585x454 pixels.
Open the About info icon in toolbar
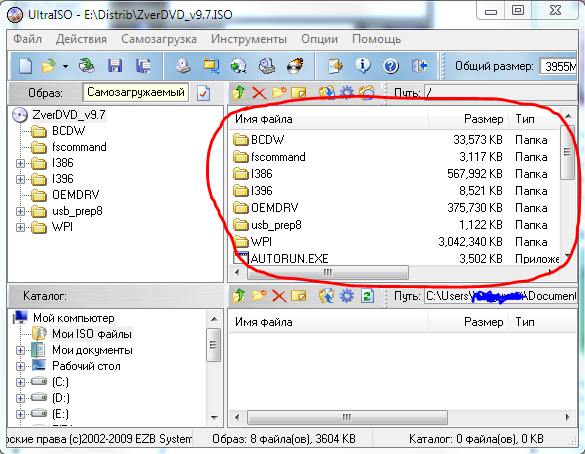point(363,66)
